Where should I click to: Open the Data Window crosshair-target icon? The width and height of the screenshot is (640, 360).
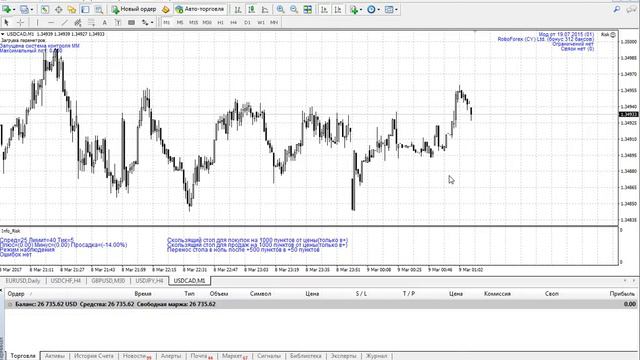[x=58, y=9]
